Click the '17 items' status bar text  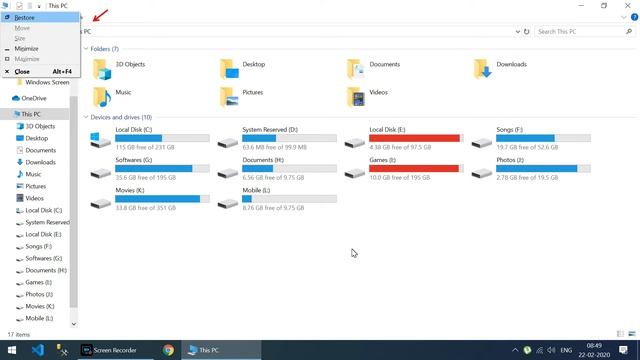pyautogui.click(x=19, y=334)
